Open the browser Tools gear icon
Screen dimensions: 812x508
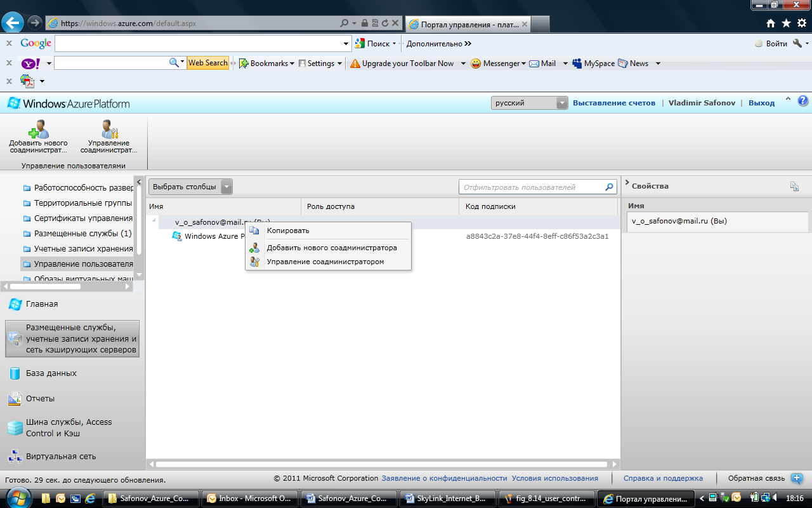pos(801,23)
